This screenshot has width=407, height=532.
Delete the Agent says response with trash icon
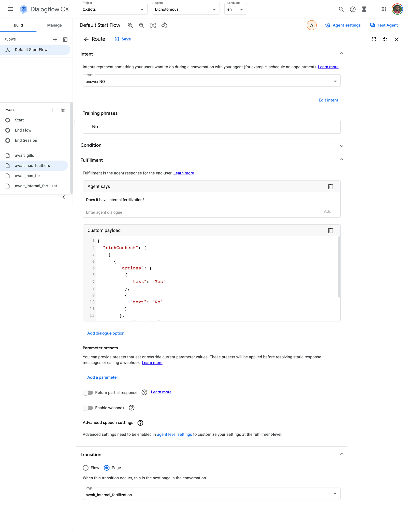330,186
